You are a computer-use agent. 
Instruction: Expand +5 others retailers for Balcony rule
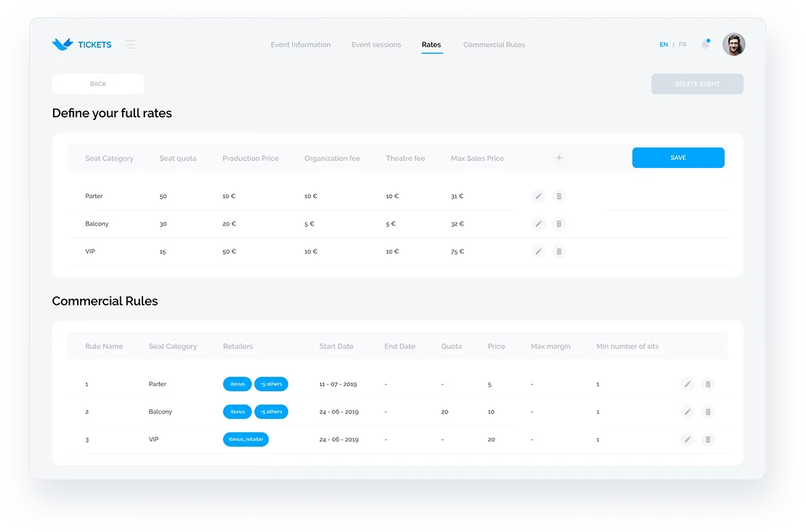click(271, 412)
